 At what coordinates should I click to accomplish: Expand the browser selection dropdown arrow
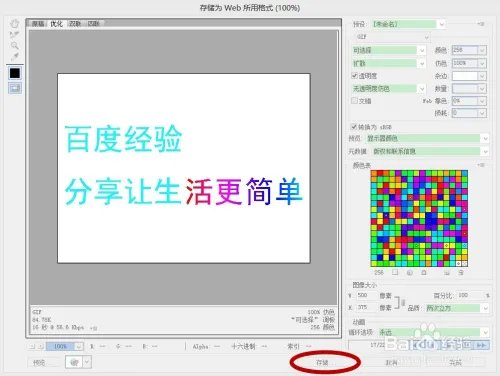[87, 362]
